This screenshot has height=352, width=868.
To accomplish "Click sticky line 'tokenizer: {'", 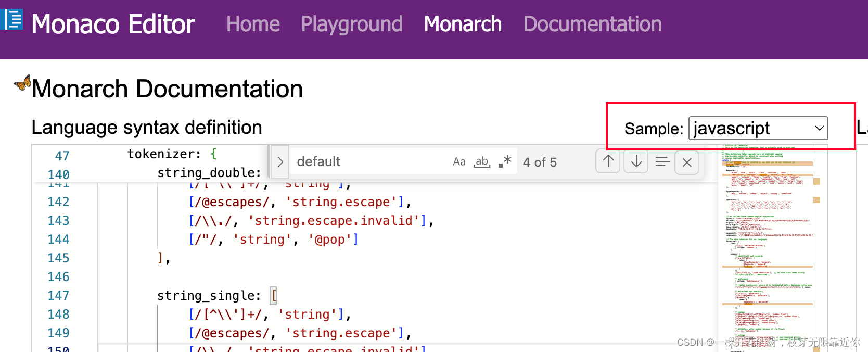I will click(172, 154).
